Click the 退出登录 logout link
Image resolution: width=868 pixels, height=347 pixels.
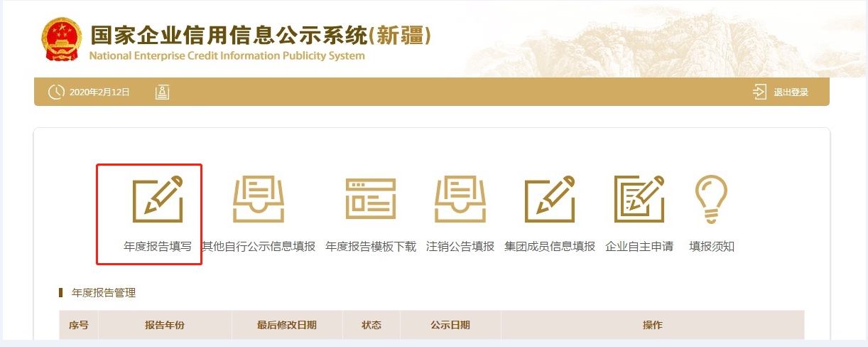pyautogui.click(x=791, y=92)
